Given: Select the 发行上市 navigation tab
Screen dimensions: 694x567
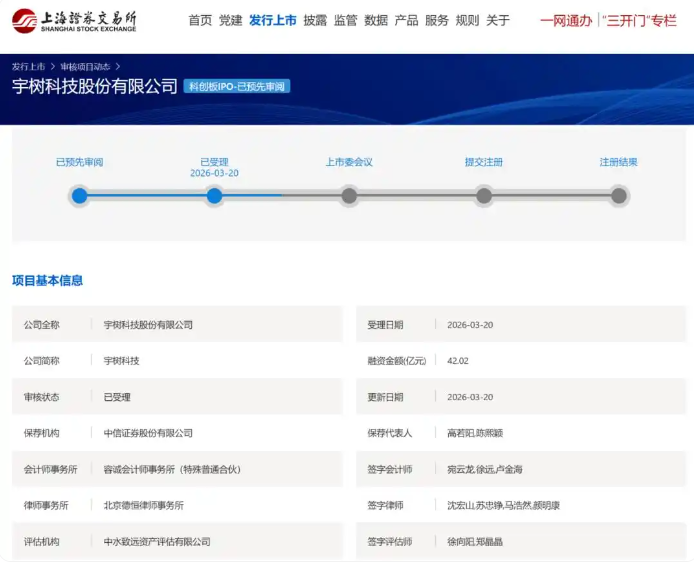Looking at the screenshot, I should [273, 20].
